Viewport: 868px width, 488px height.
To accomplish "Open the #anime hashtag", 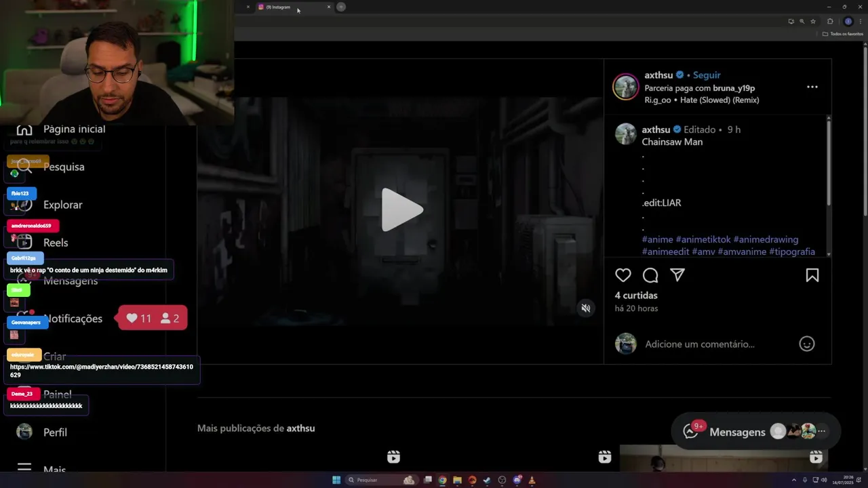I will coord(658,239).
